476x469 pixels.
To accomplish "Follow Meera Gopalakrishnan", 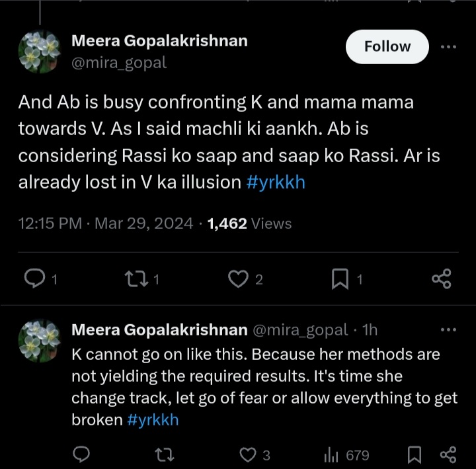I will click(387, 46).
